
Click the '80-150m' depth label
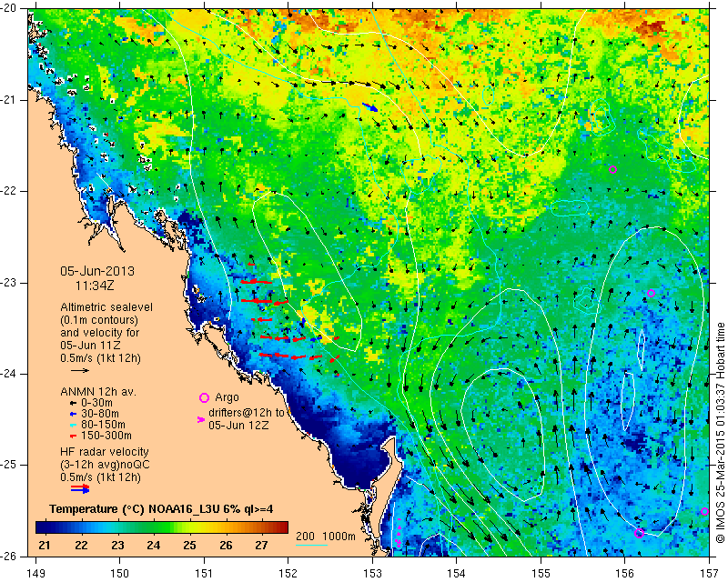tap(103, 425)
